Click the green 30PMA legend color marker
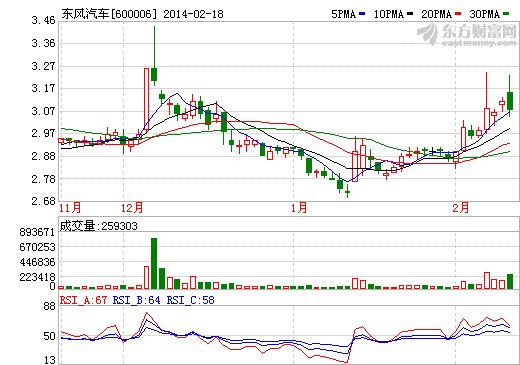 [506, 14]
